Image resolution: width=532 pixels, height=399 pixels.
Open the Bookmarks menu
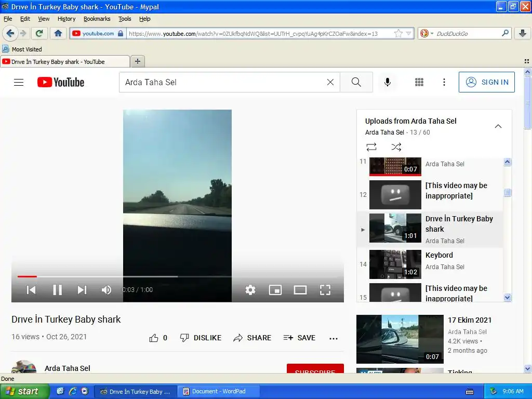point(97,19)
